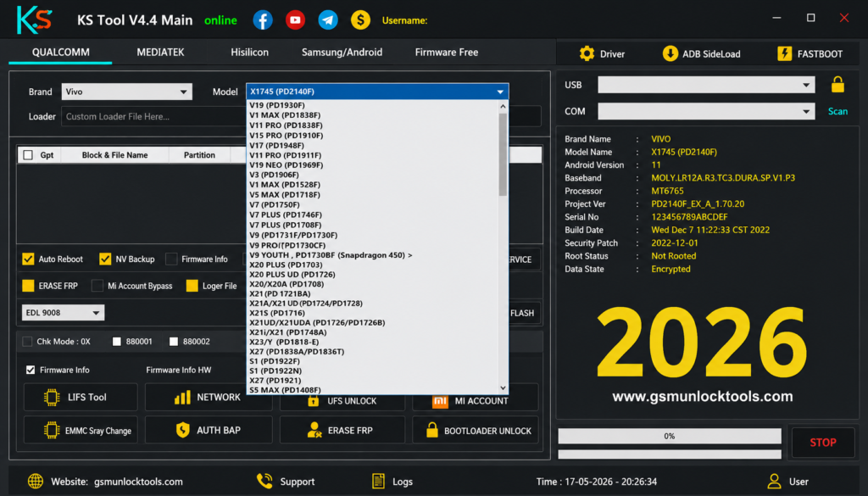The width and height of the screenshot is (868, 496).
Task: Click the Logs document icon
Action: 378,481
